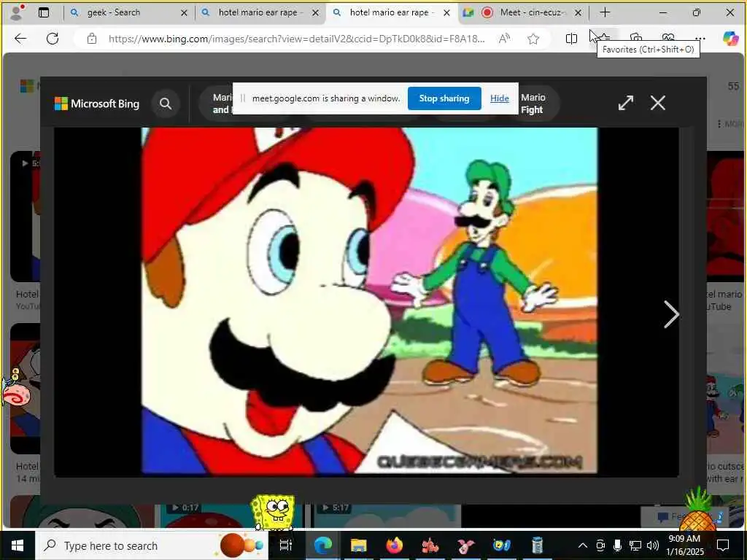This screenshot has width=747, height=560.
Task: Refresh the current page
Action: point(53,39)
